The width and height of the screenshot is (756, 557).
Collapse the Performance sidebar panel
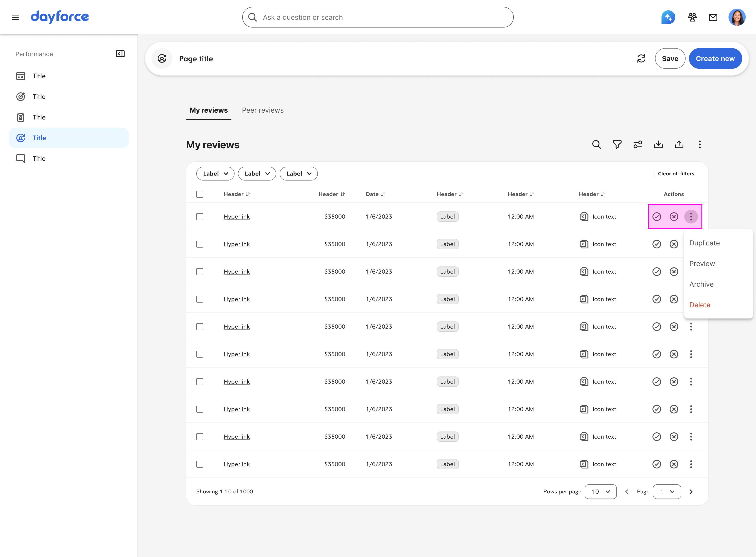coord(120,54)
